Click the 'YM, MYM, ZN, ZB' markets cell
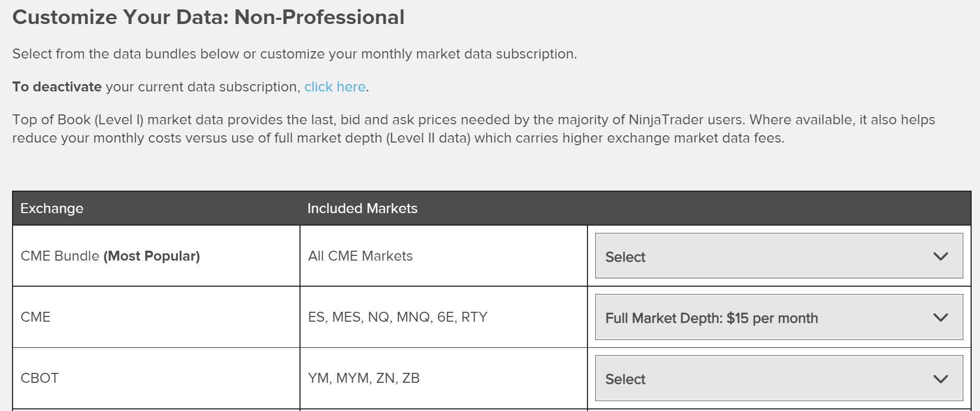This screenshot has width=980, height=411. [x=364, y=378]
